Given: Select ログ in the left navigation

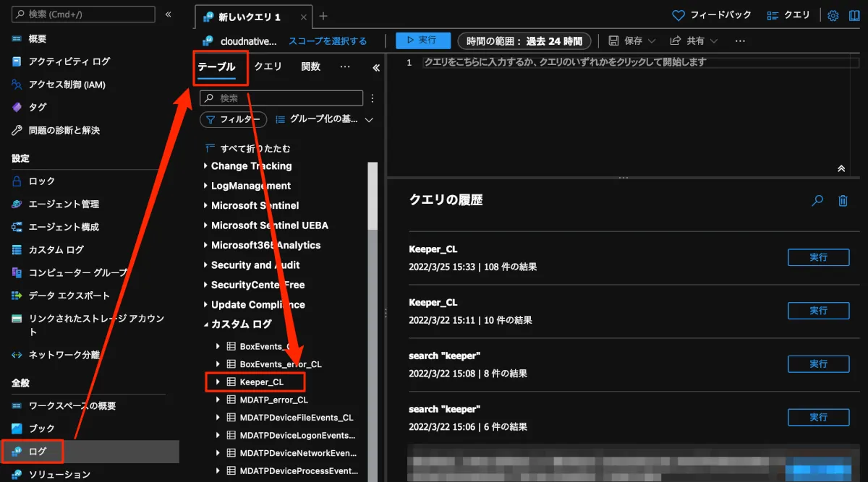Looking at the screenshot, I should click(x=38, y=452).
